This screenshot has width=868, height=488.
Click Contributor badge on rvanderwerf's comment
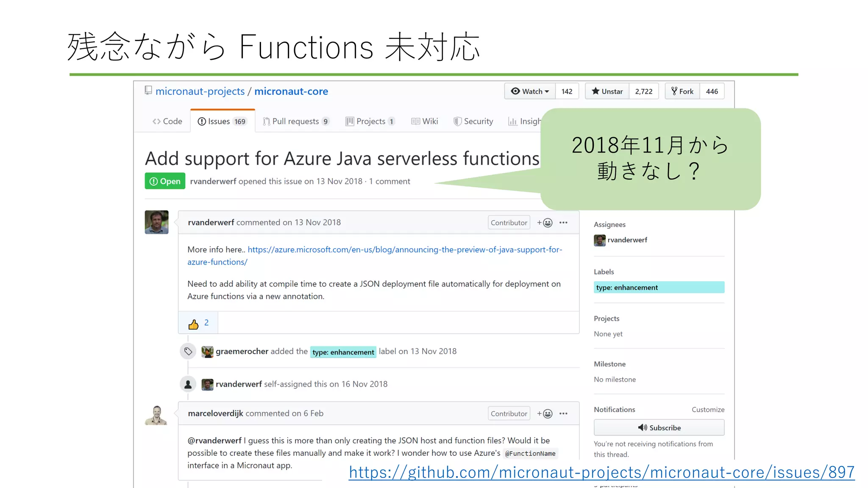[x=509, y=222]
